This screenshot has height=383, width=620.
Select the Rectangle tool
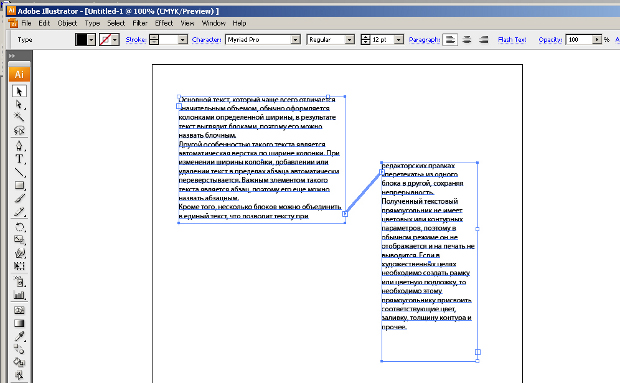point(19,185)
